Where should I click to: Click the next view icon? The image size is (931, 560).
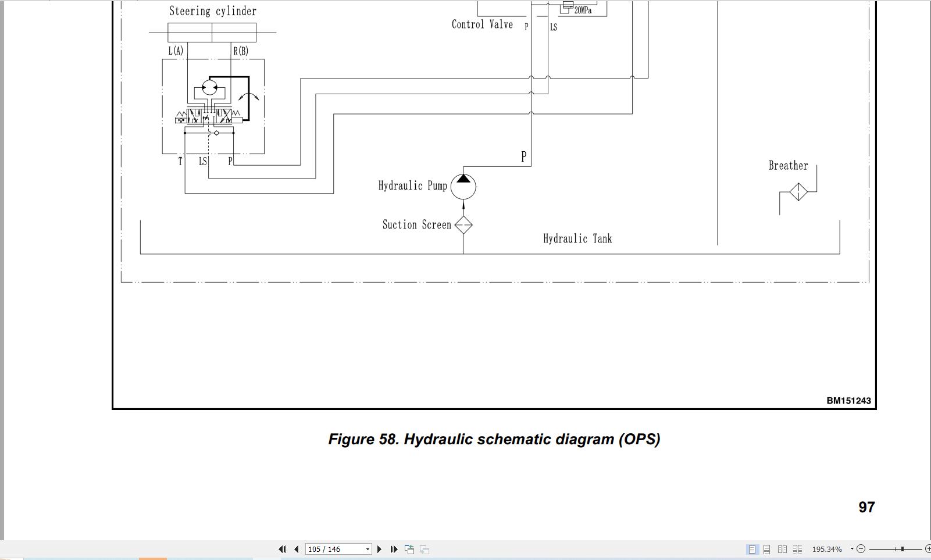[425, 549]
